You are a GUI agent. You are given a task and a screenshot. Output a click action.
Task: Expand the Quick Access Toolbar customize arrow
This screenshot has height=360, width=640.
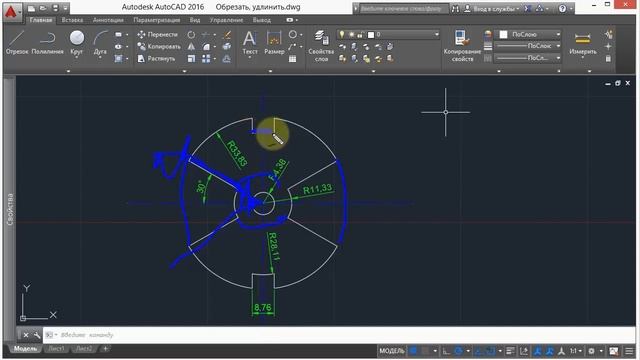pyautogui.click(x=65, y=9)
